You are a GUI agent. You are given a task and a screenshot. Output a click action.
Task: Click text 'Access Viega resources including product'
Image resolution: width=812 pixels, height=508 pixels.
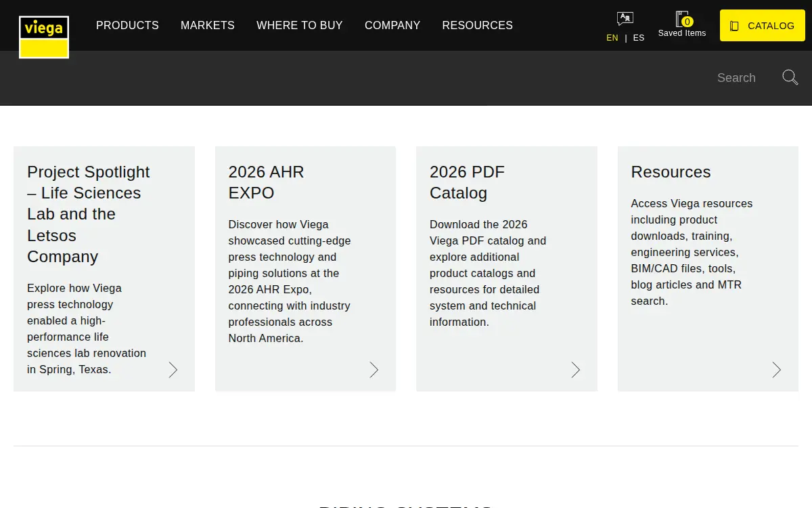(x=692, y=211)
